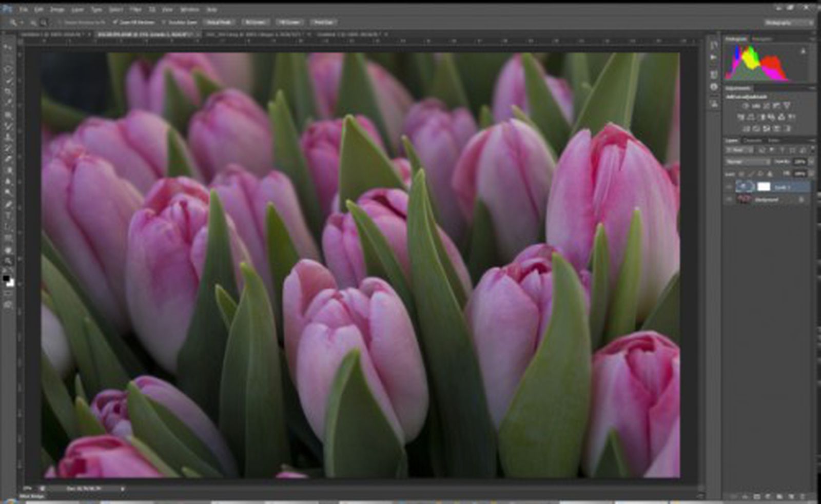Click the Print Size button
The height and width of the screenshot is (504, 821).
pos(324,22)
